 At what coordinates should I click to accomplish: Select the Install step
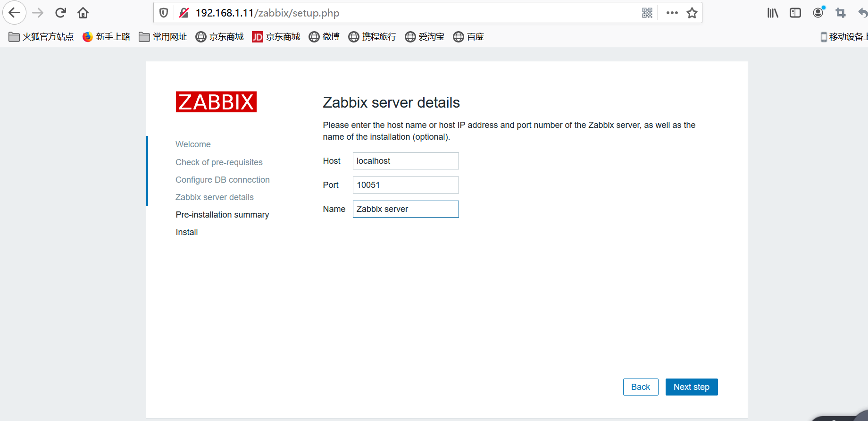[187, 232]
